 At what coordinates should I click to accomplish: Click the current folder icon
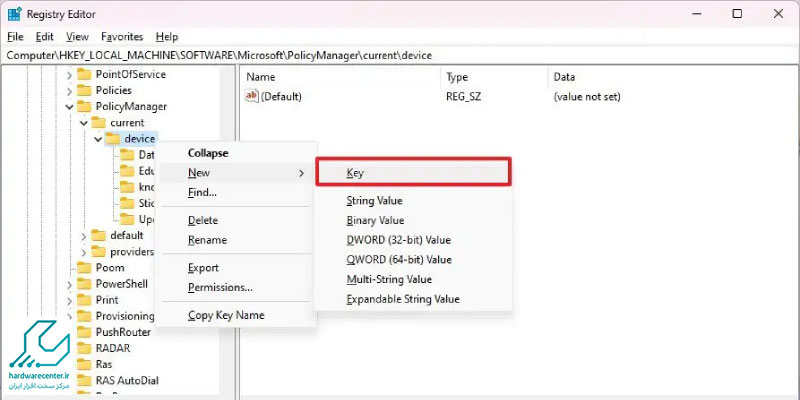click(98, 123)
